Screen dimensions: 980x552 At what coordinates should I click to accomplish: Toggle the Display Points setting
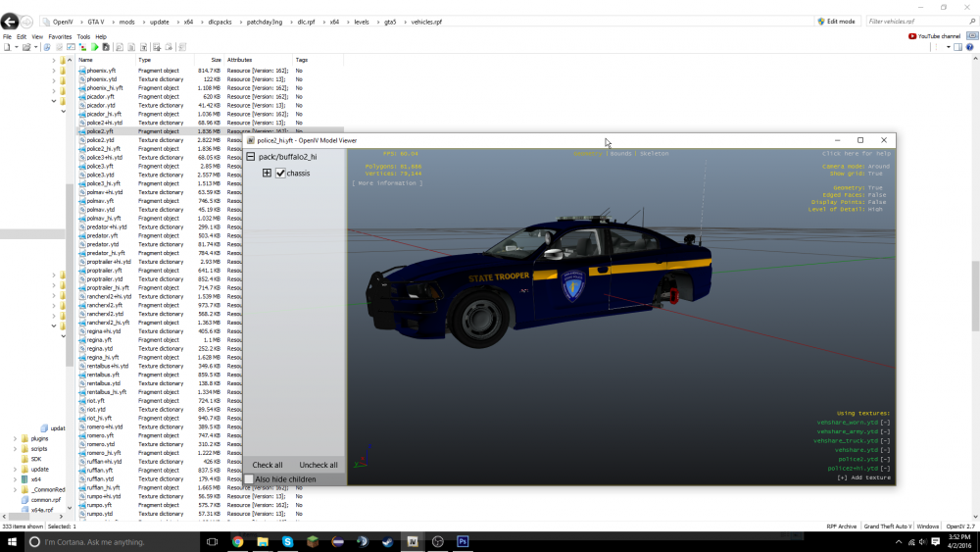pyautogui.click(x=849, y=202)
